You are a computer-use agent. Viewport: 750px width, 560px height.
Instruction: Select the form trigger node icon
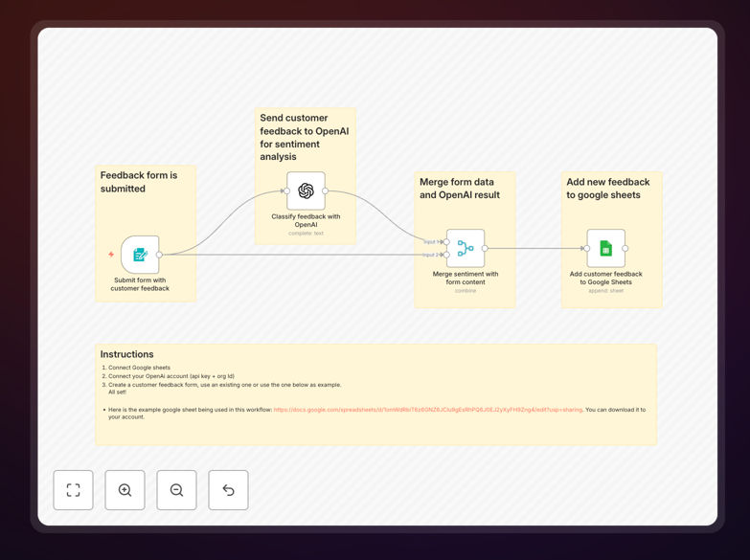(x=140, y=255)
